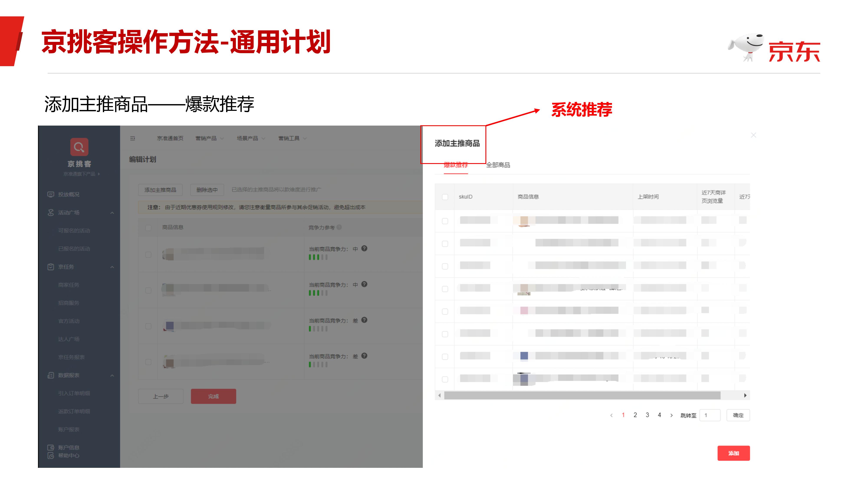Open 达人广场 in the sidebar
The image size is (868, 488).
click(69, 339)
